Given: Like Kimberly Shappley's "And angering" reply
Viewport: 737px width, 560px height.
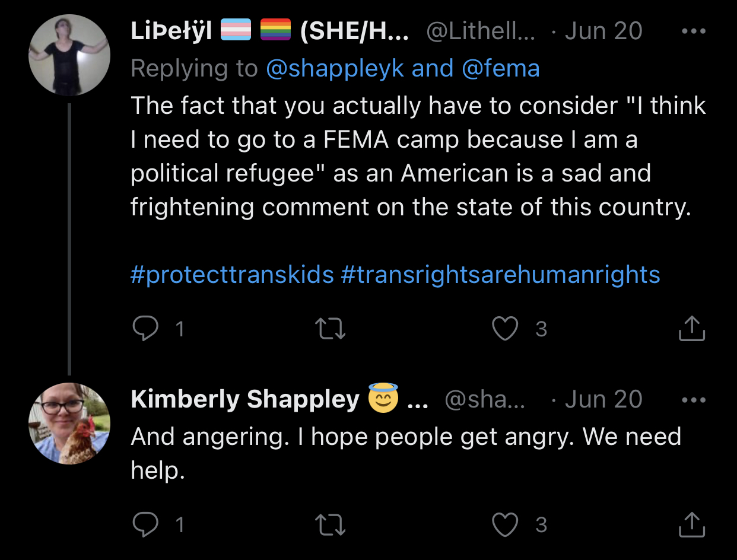Looking at the screenshot, I should coord(505,524).
